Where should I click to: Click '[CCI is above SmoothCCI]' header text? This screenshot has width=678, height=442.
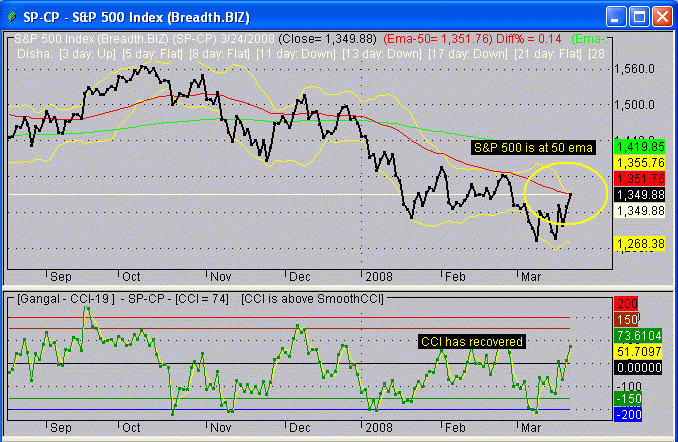tap(312, 299)
